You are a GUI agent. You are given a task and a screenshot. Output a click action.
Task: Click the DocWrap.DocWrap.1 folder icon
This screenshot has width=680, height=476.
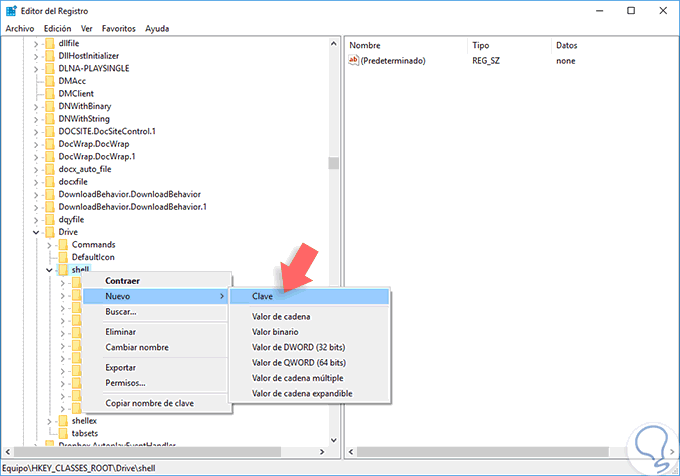(50, 156)
